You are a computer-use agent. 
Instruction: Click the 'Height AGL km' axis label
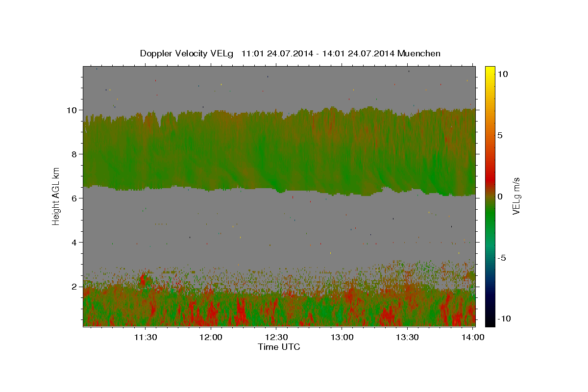point(56,196)
